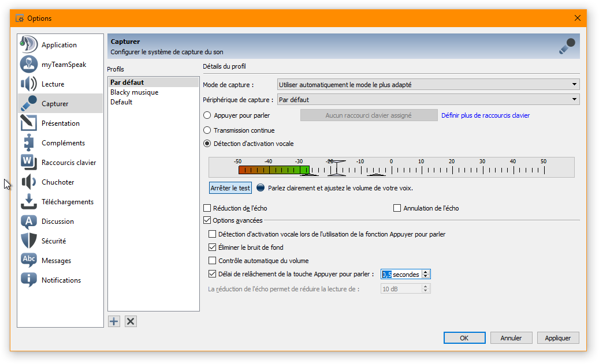Select the Sécurité shield icon

29,241
